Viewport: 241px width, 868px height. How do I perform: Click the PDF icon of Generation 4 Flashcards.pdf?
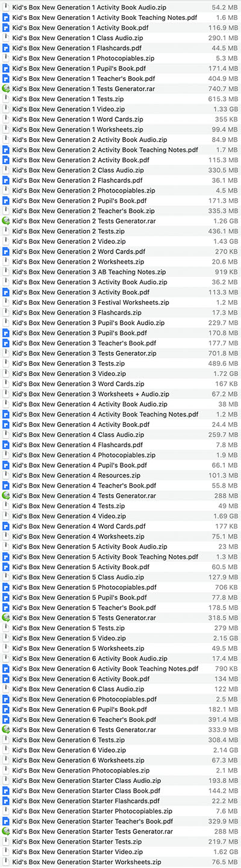click(x=5, y=445)
